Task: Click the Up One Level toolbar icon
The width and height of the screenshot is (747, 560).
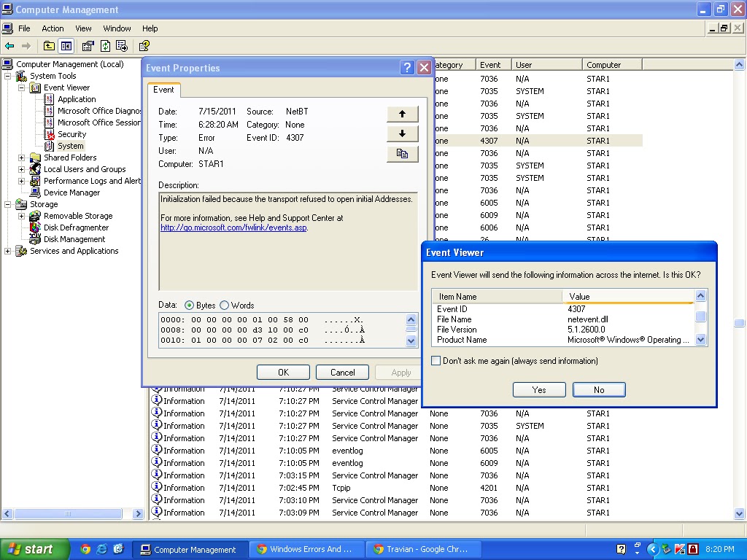Action: [x=49, y=46]
